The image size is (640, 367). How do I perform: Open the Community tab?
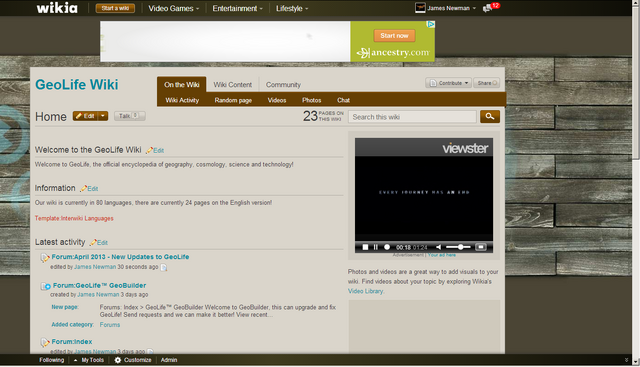283,85
